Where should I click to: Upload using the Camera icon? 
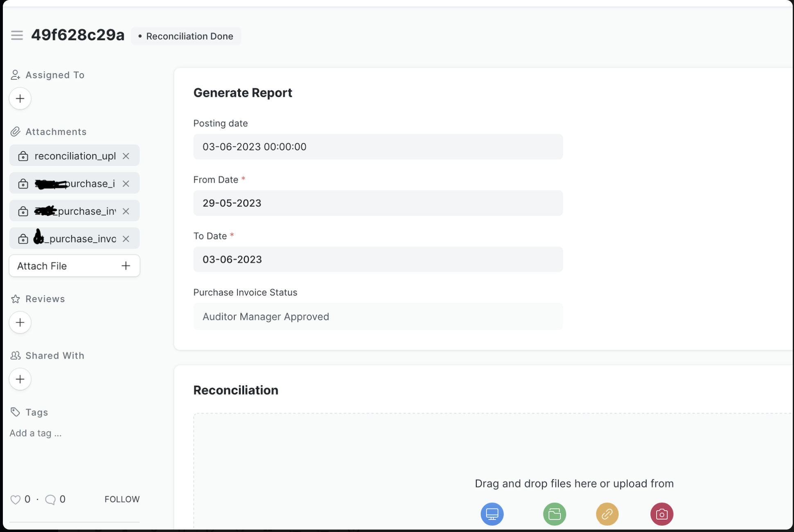click(x=661, y=514)
